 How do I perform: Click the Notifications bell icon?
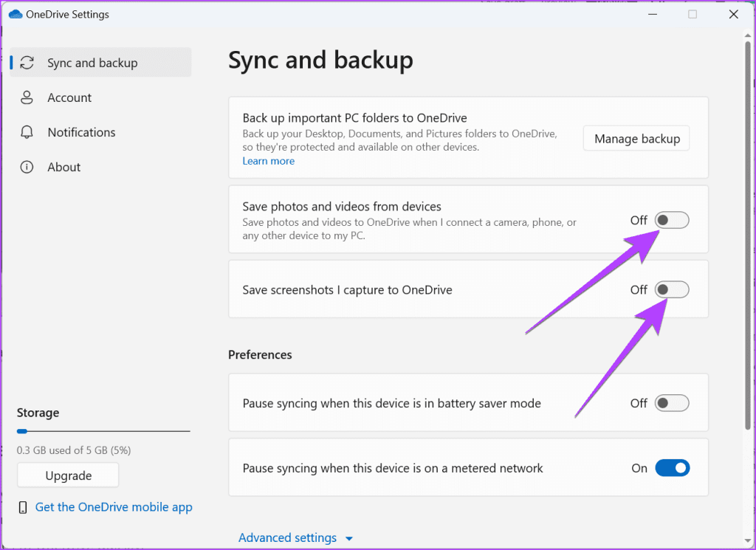click(x=27, y=132)
